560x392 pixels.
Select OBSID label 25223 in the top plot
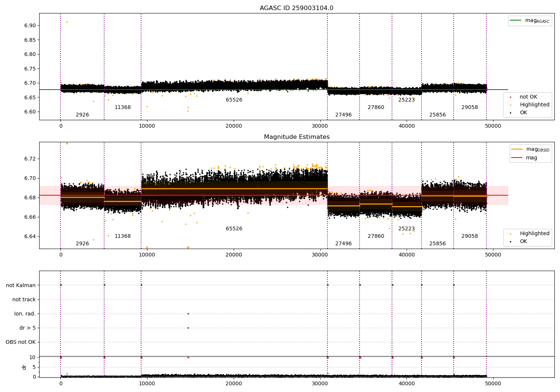coord(407,100)
